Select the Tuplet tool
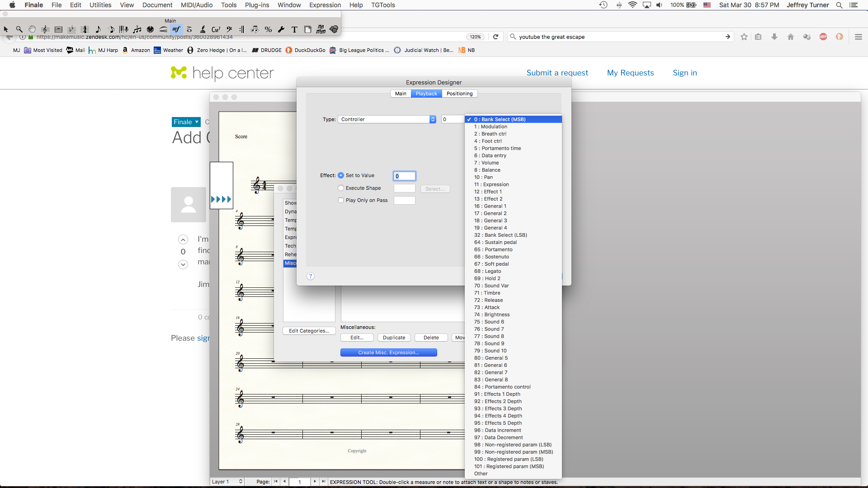 click(137, 29)
